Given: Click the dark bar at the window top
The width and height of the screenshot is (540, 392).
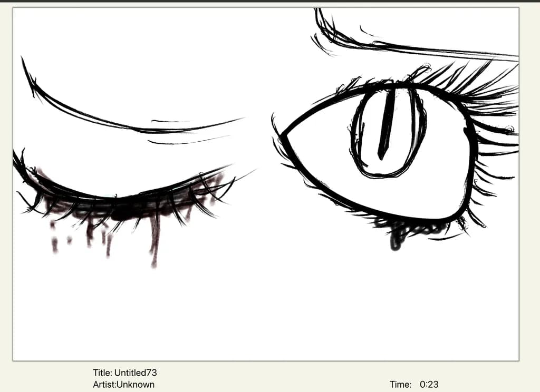Looking at the screenshot, I should pyautogui.click(x=270, y=1).
